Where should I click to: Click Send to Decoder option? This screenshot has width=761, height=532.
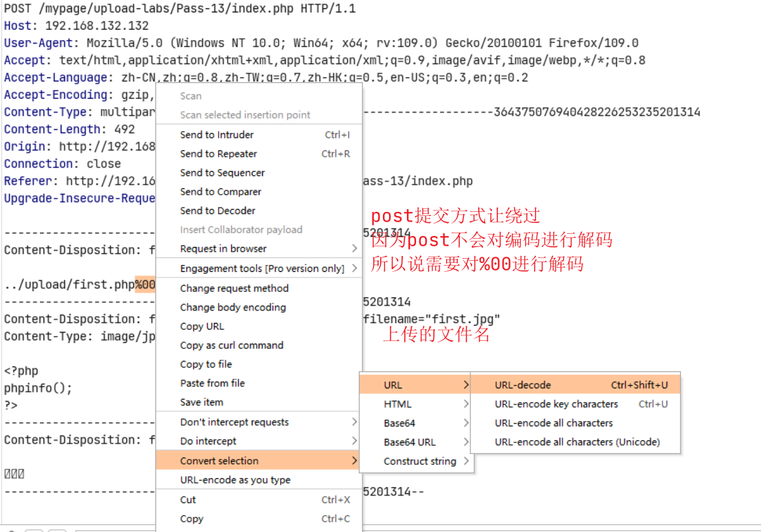(217, 210)
